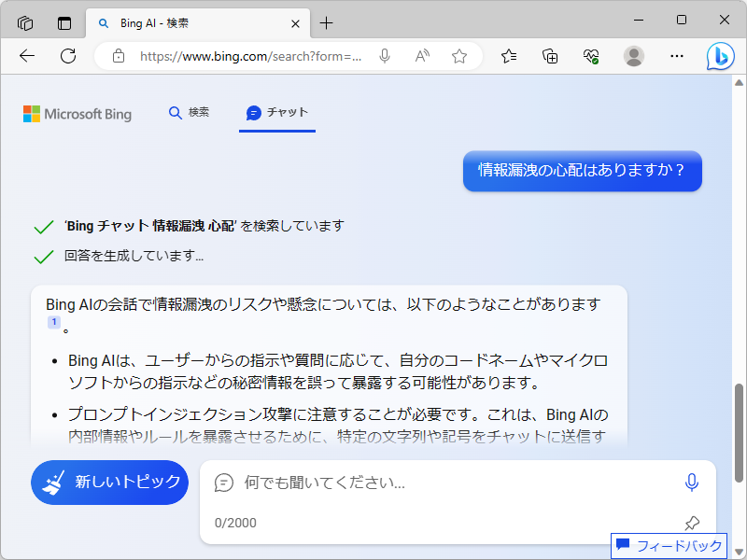Click the read aloud icon
Viewport: 747px width, 560px height.
tap(421, 56)
